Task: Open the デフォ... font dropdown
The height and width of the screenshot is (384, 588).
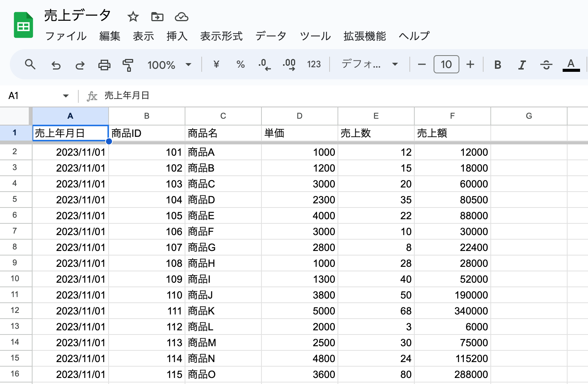Action: pos(370,65)
